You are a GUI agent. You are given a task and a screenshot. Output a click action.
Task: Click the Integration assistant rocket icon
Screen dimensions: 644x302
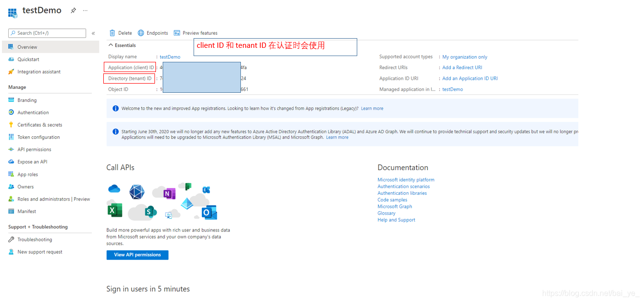(x=11, y=72)
